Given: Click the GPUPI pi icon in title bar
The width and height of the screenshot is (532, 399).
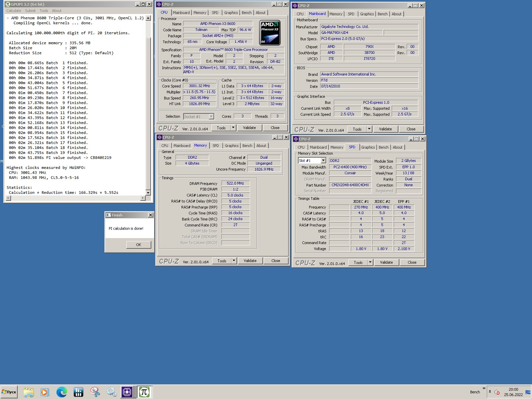Looking at the screenshot, I should (x=8, y=4).
